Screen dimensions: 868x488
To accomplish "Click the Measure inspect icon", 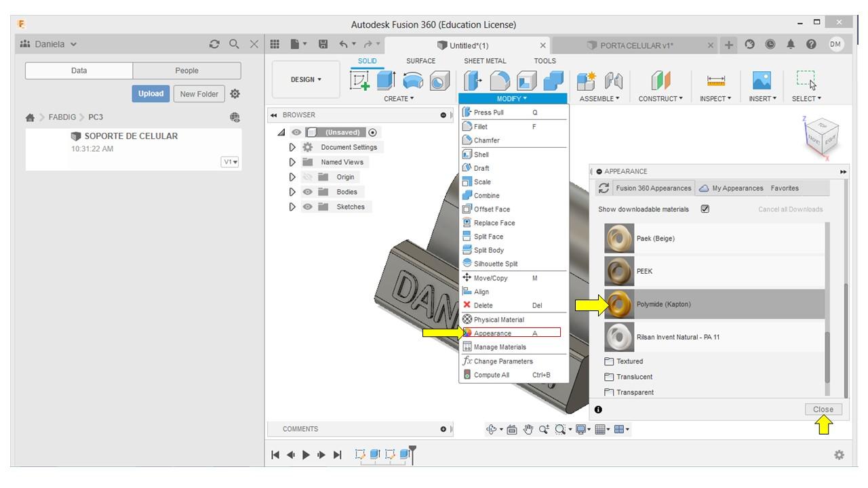I will click(x=715, y=81).
